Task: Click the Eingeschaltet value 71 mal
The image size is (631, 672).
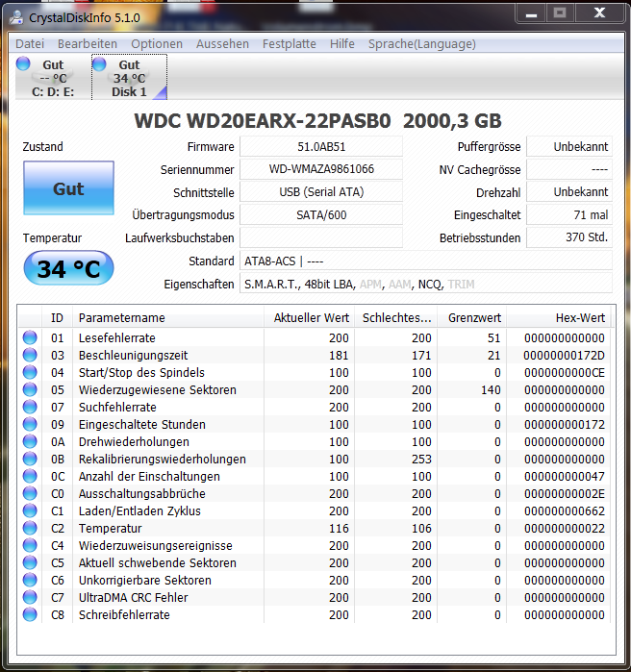Action: (x=569, y=214)
